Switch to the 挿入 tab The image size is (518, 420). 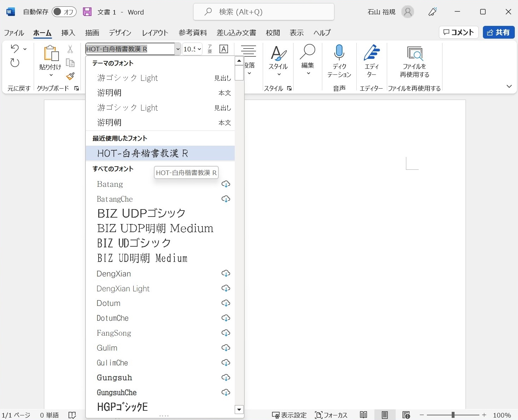pos(68,33)
